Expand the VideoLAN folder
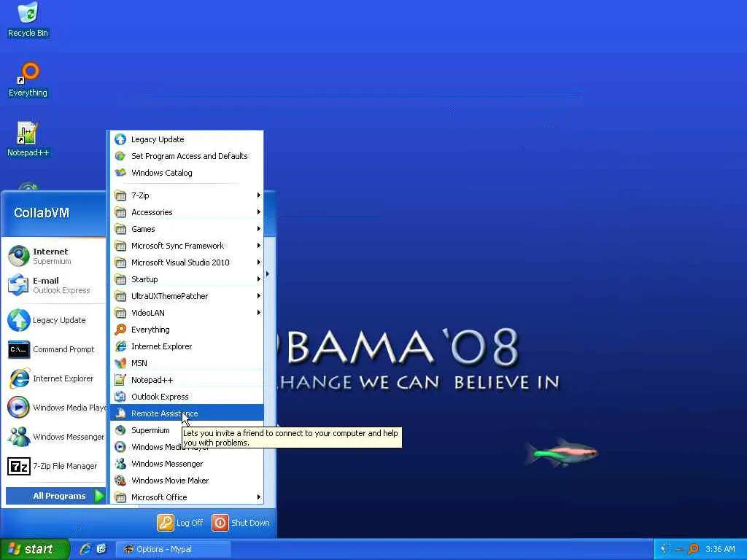Screen dimensions: 747x560 [187, 312]
